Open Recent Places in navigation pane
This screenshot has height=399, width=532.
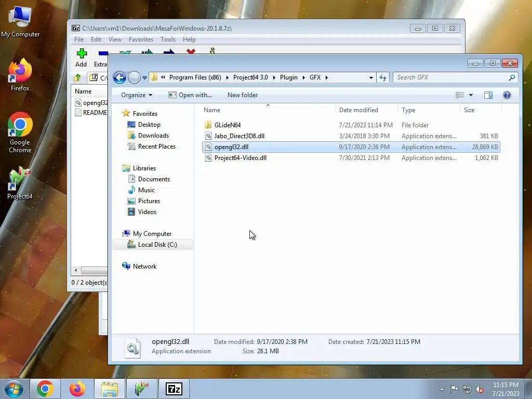(157, 146)
